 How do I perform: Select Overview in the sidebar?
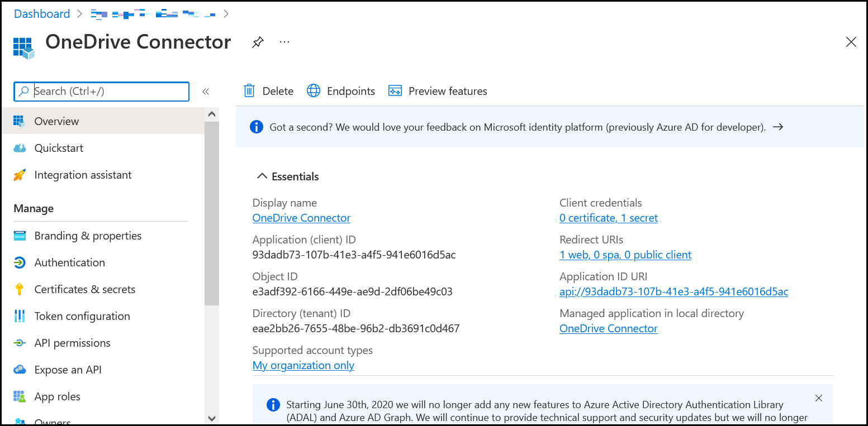(103, 121)
